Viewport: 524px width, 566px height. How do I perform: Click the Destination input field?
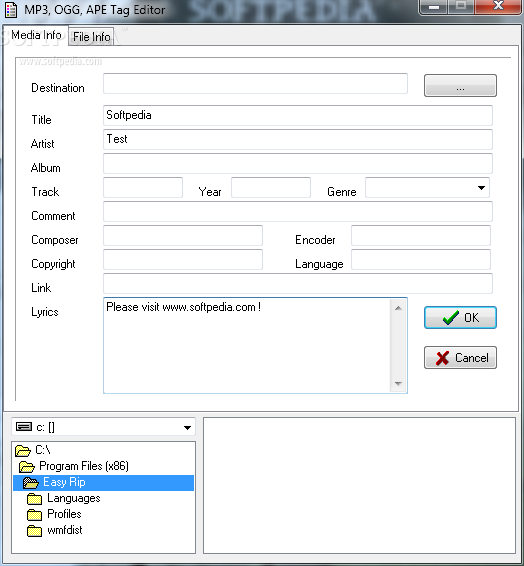[x=255, y=83]
